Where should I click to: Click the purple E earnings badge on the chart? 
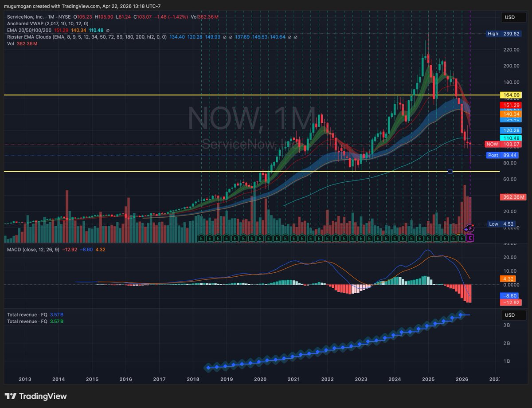471,239
